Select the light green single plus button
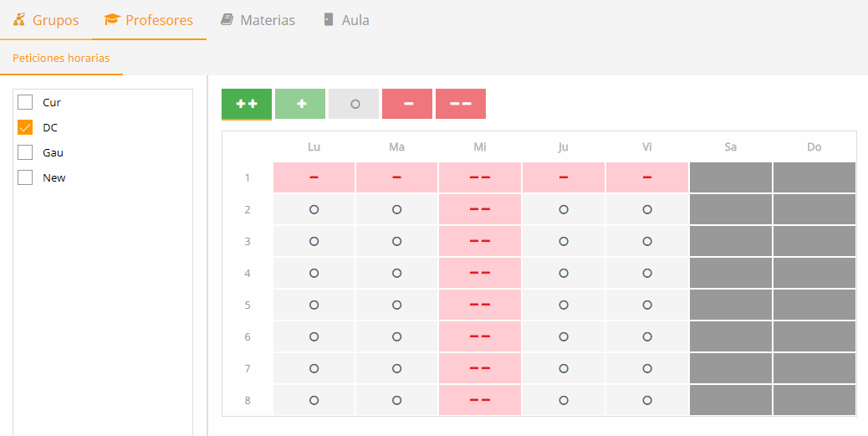 pos(300,104)
